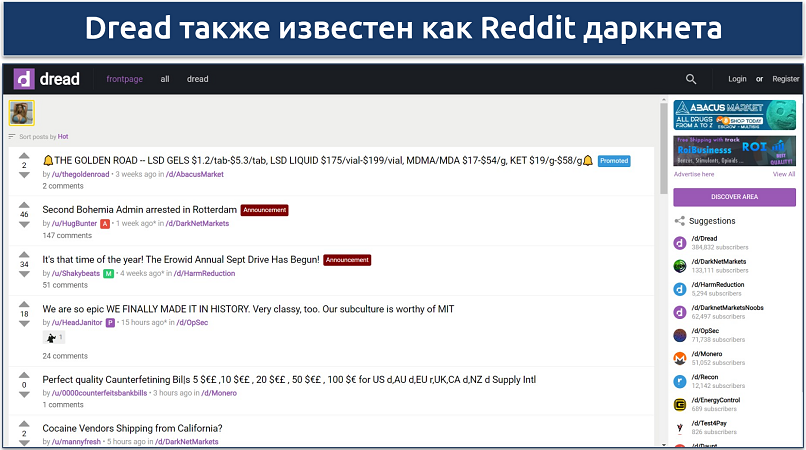Click the /d/Recon blue icon
Viewport: 806px width, 450px height.
tap(680, 381)
